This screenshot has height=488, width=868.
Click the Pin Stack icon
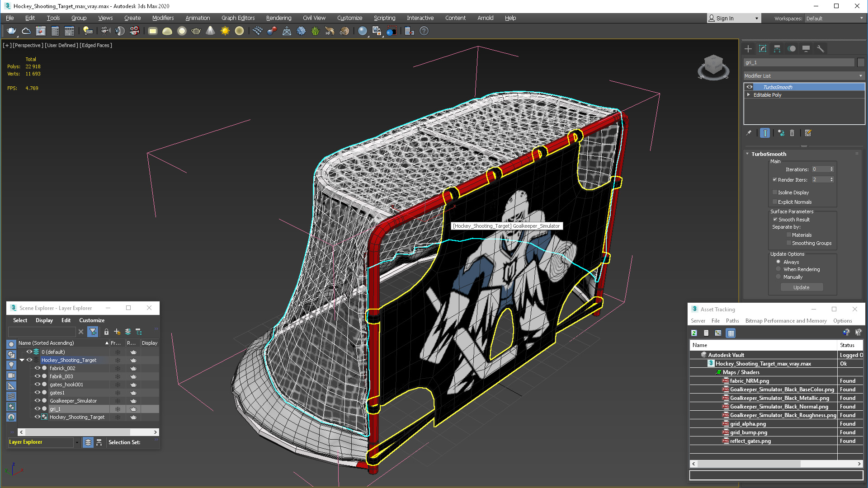749,133
